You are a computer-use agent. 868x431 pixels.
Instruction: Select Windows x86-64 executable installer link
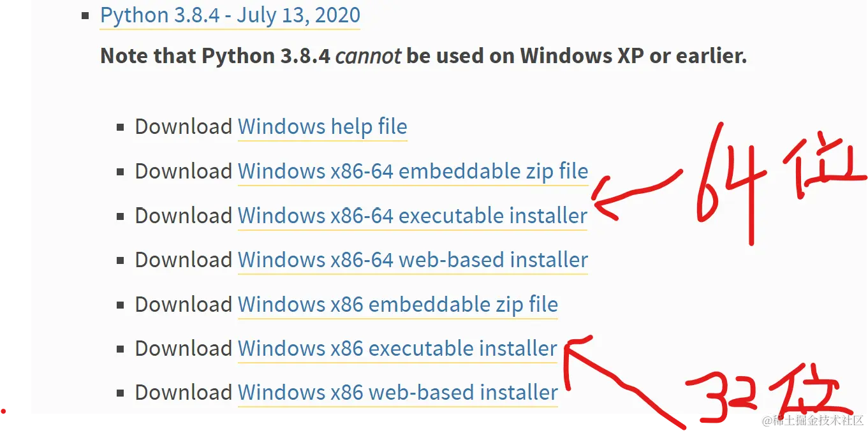pyautogui.click(x=412, y=216)
